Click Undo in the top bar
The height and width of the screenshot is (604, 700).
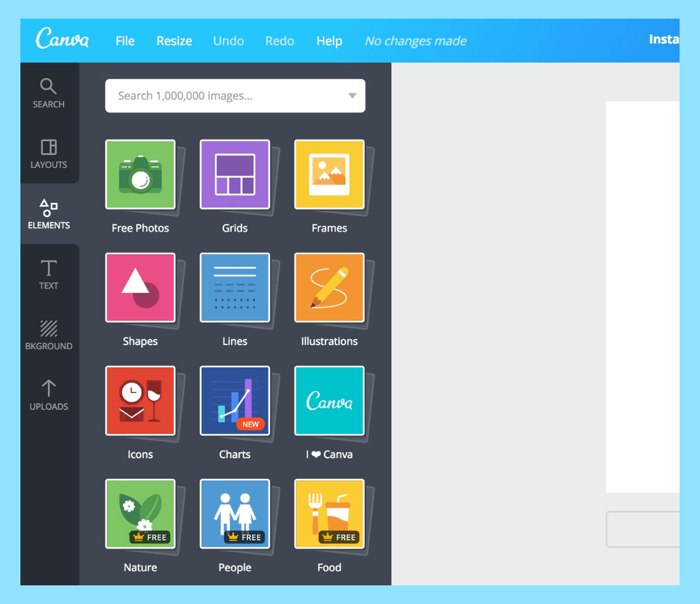click(x=229, y=41)
